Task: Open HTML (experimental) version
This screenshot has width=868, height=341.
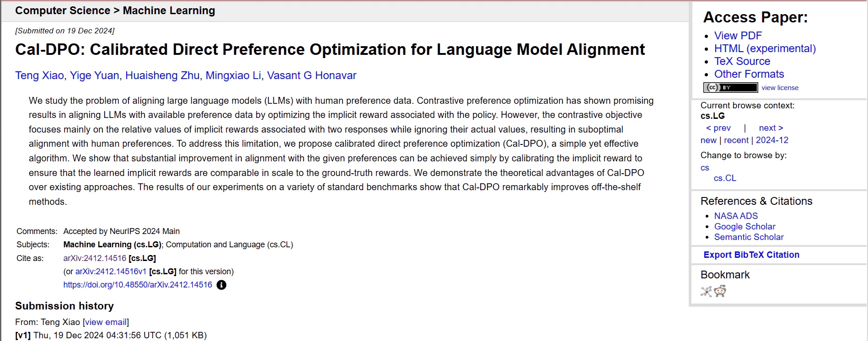Action: click(765, 48)
